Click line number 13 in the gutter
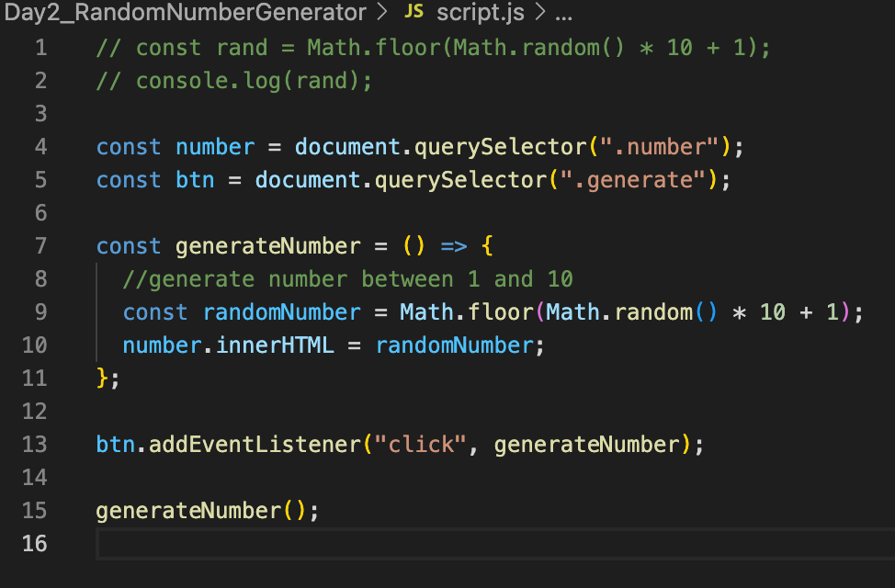 click(34, 445)
